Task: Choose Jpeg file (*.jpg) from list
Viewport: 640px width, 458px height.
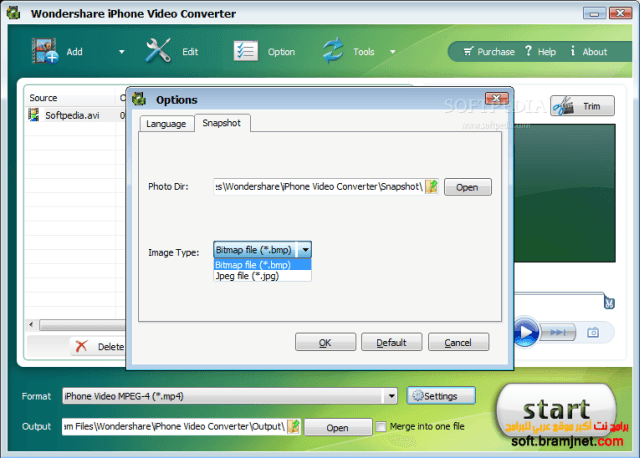Action: pos(262,276)
